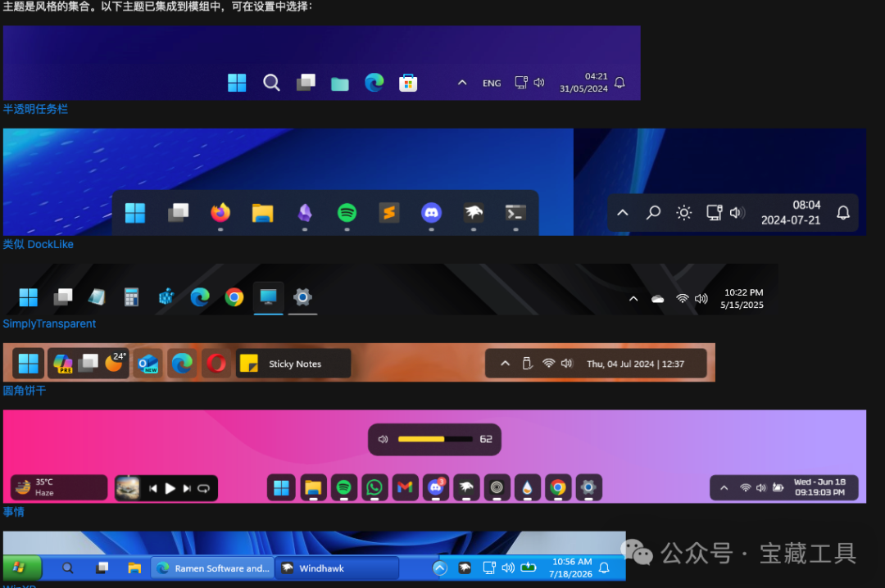
Task: Click the 04:21 31/05/2024 clock
Action: pyautogui.click(x=583, y=83)
